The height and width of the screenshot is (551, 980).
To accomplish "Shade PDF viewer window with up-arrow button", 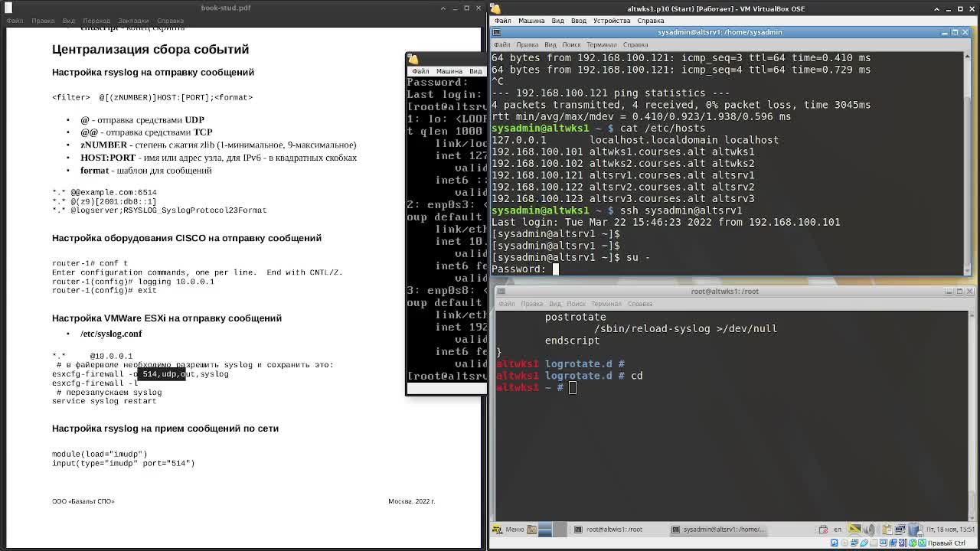I will pyautogui.click(x=443, y=8).
